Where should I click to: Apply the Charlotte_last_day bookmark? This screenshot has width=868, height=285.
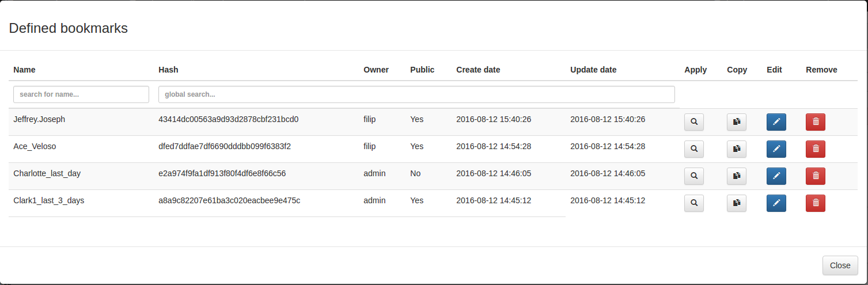click(x=694, y=176)
